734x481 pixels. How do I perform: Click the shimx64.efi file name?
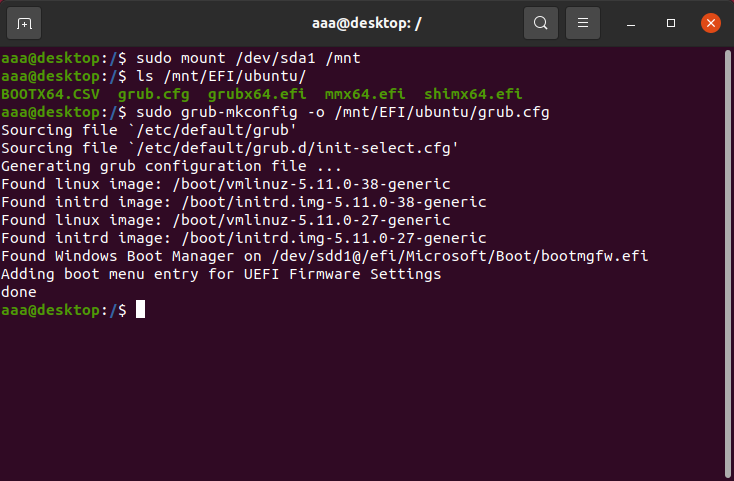pyautogui.click(x=473, y=94)
